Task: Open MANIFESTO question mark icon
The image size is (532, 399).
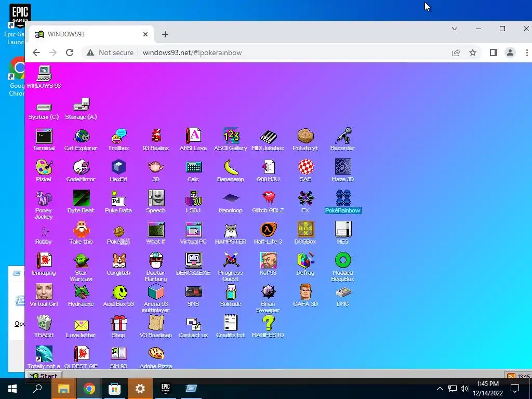Action: pyautogui.click(x=268, y=323)
